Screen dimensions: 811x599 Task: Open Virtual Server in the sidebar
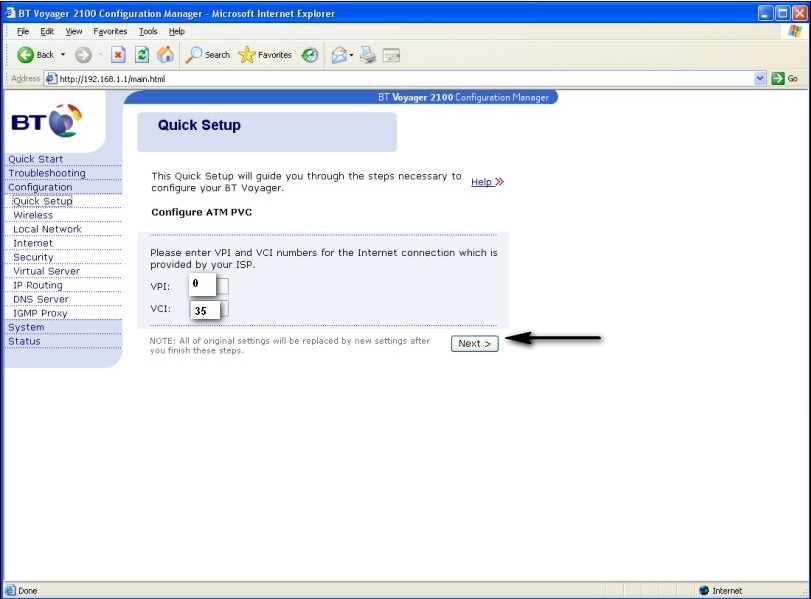[x=47, y=271]
